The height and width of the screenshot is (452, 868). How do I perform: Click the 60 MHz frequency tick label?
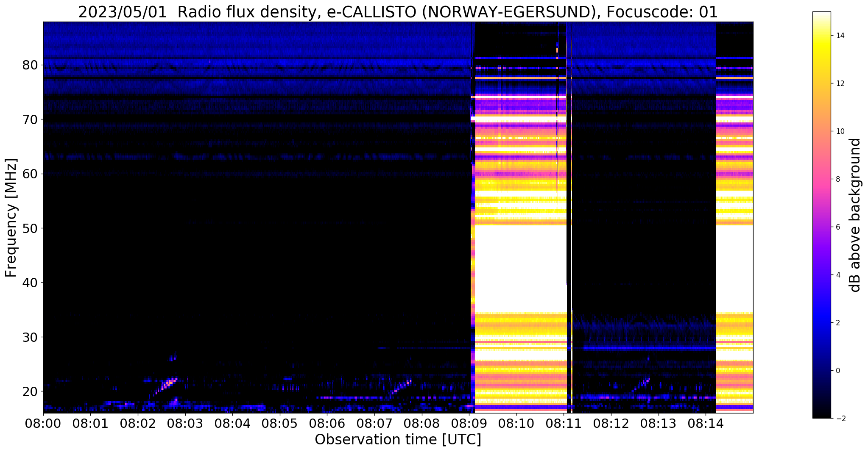click(31, 174)
